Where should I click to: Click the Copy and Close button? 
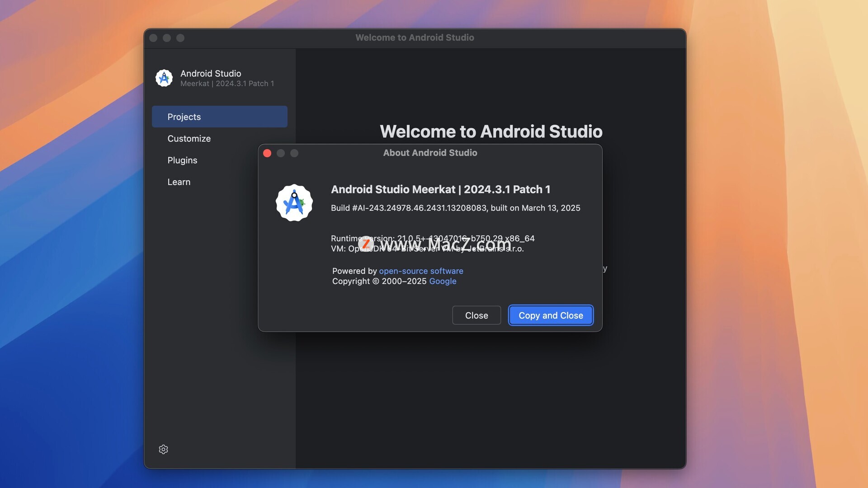[x=551, y=315]
